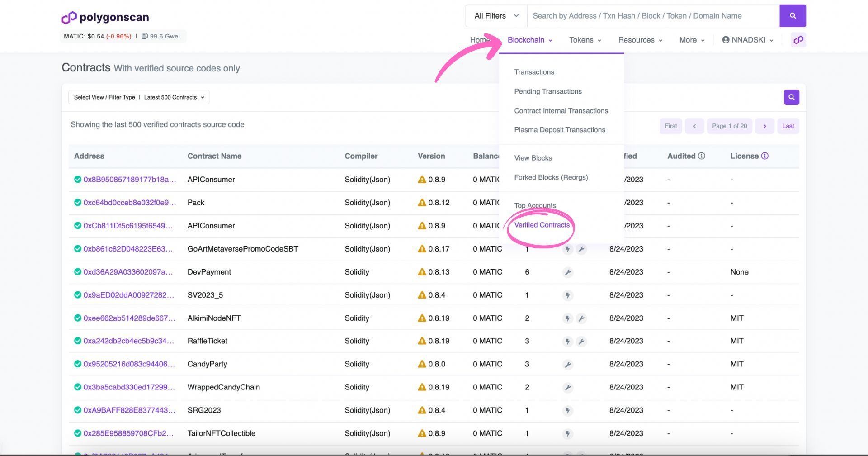The height and width of the screenshot is (456, 868).
Task: Open address 0xa242db2cb4ec5b9c34 link
Action: point(128,341)
